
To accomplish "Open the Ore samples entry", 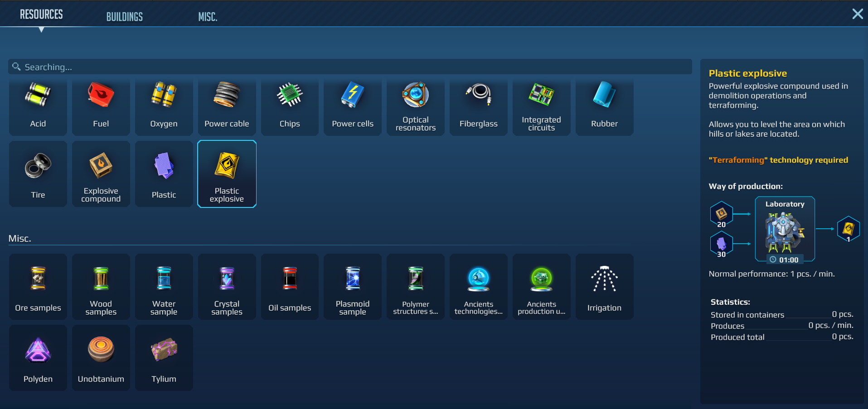I will click(x=38, y=287).
